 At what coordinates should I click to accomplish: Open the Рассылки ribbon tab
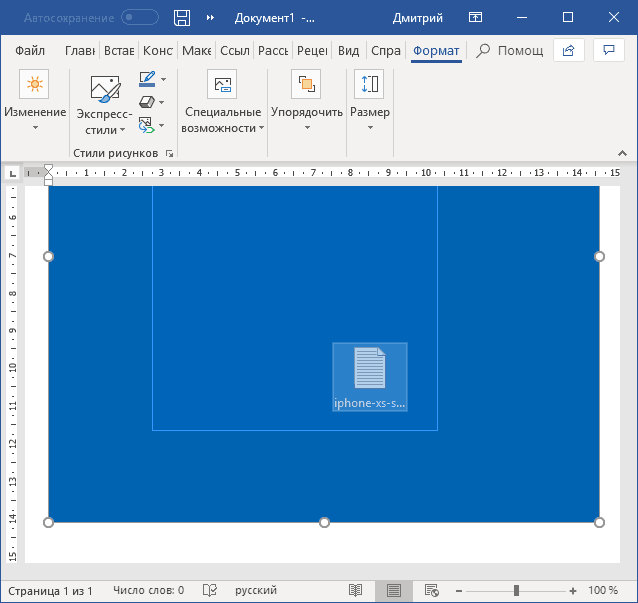coord(273,51)
